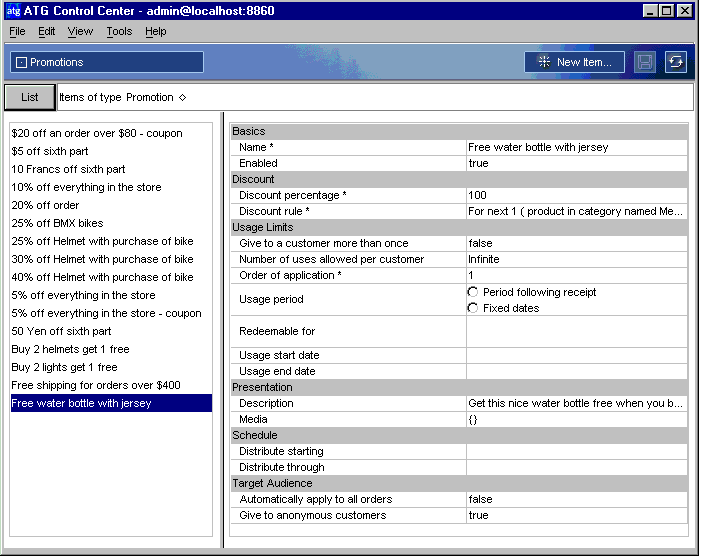The image size is (701, 559).
Task: Select 'Buy 2 lights get 1 free'
Action: [111, 367]
